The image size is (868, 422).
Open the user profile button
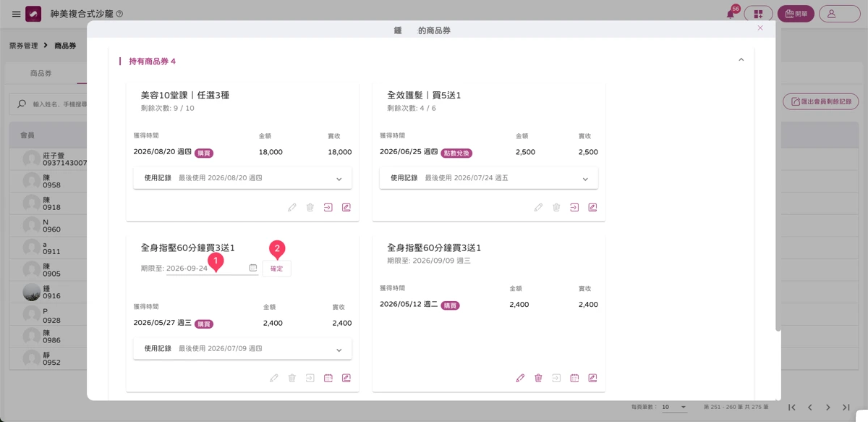point(839,14)
